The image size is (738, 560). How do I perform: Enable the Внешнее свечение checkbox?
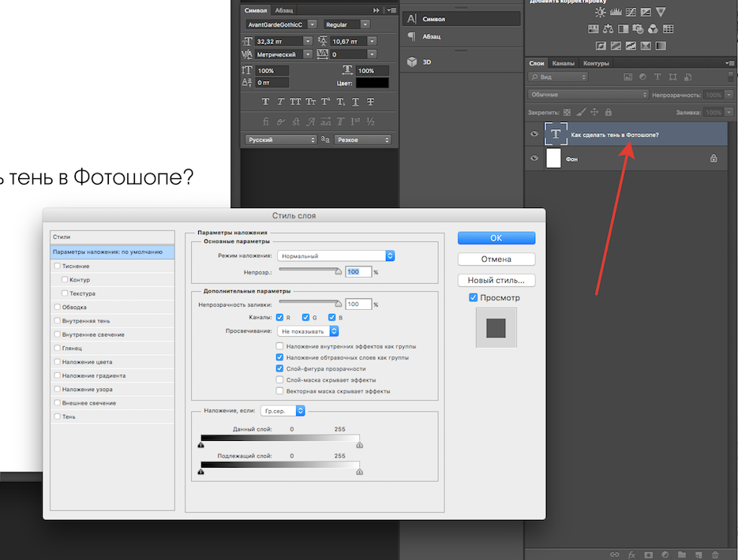pos(57,402)
